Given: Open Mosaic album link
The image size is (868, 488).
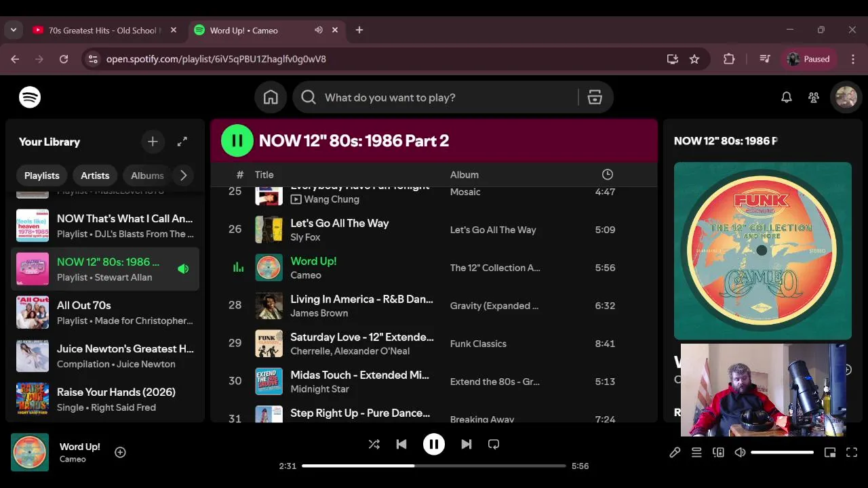Looking at the screenshot, I should point(465,192).
